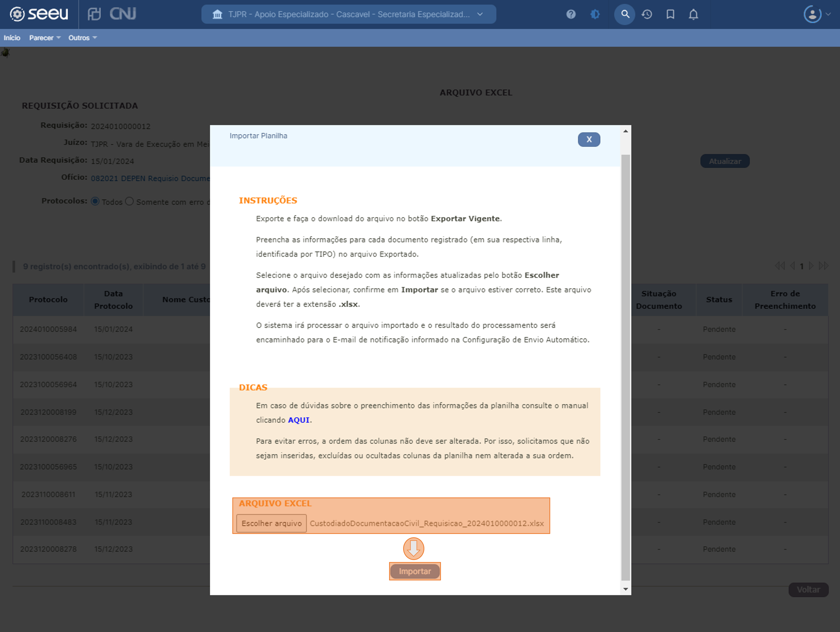Expand the Outros menu
The image size is (840, 632).
tap(82, 38)
